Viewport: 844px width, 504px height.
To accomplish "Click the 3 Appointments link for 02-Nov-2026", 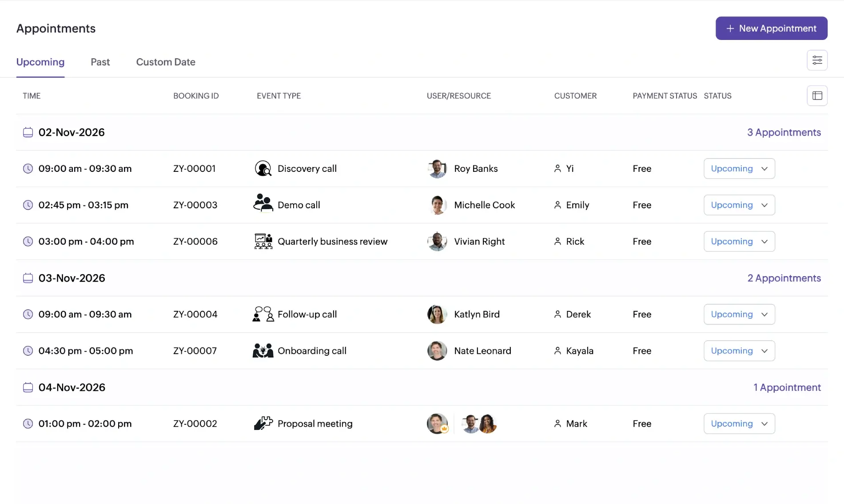I will [x=784, y=132].
